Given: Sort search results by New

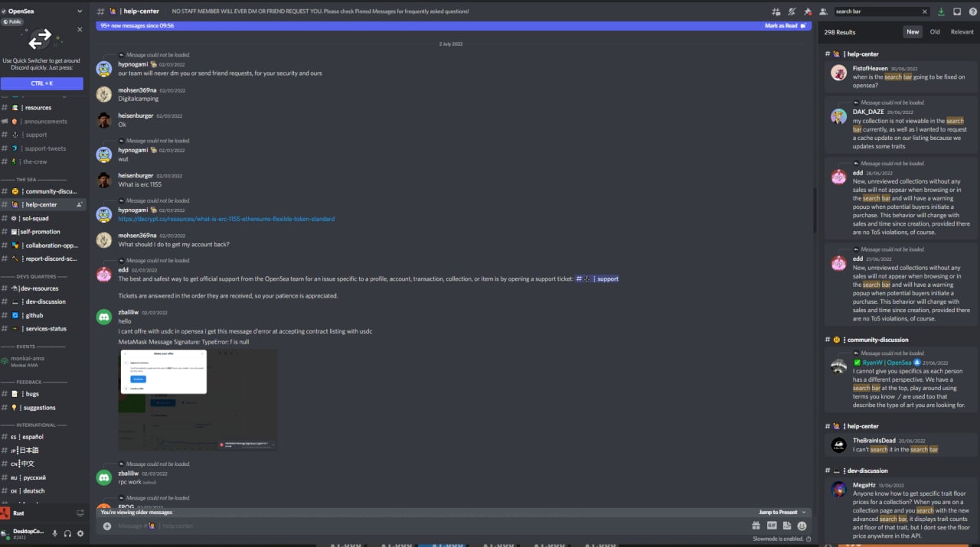Looking at the screenshot, I should click(913, 31).
